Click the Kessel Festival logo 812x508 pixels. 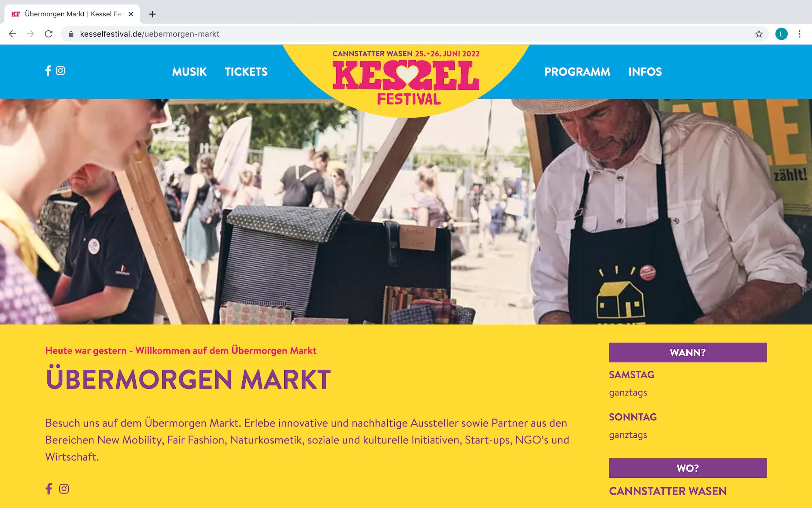[406, 77]
